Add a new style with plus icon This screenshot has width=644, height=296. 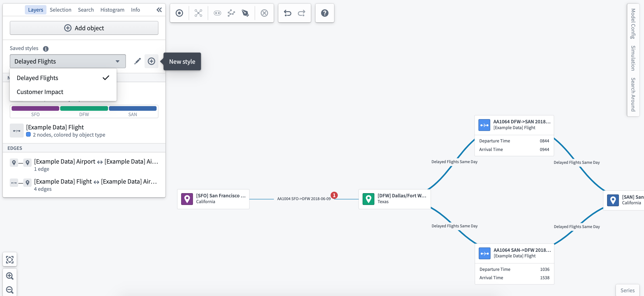(151, 61)
